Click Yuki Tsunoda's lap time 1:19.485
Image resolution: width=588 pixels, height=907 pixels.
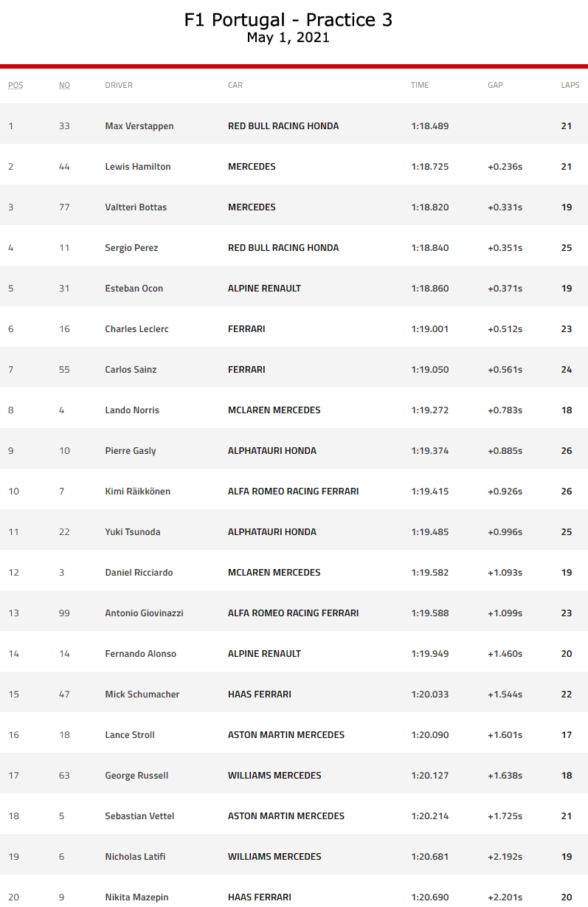pos(430,532)
